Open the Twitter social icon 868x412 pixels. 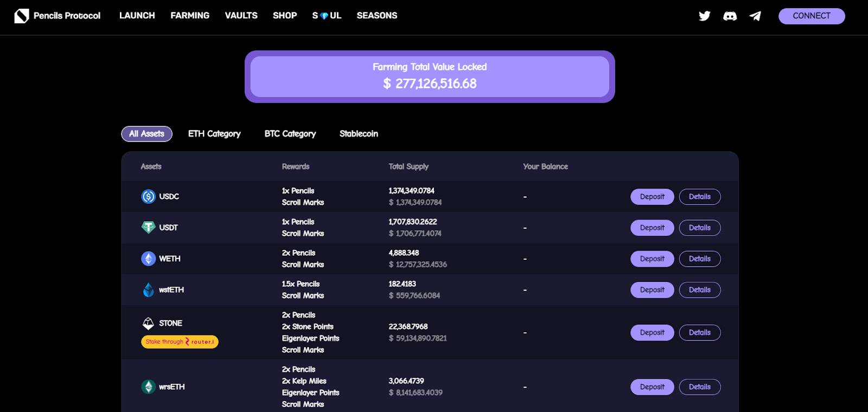click(705, 16)
